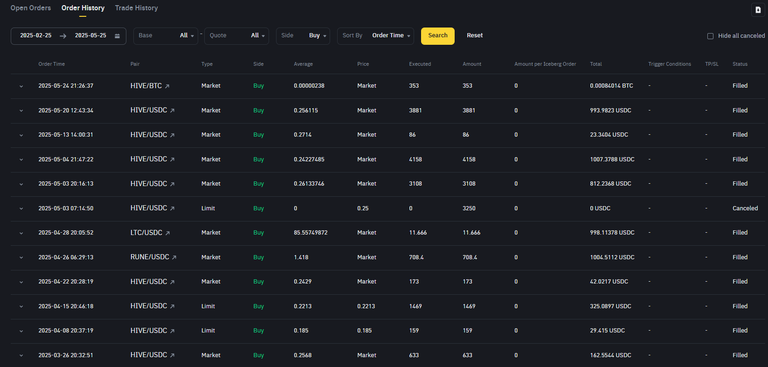Click the Amount per Iceberg Order header
Screen dimensions: 768x367
545,64
